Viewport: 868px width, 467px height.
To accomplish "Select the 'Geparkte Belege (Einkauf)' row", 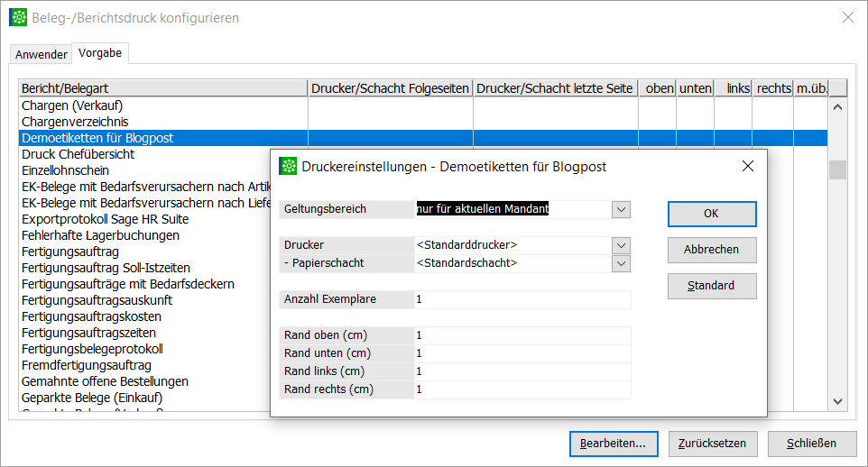I will tap(145, 398).
